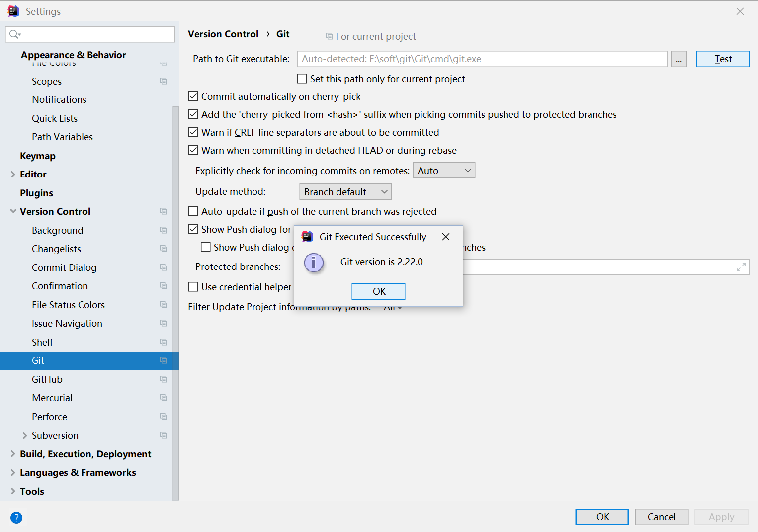Expand the Editor settings section
Screen dimensions: 758x532
[x=13, y=174]
